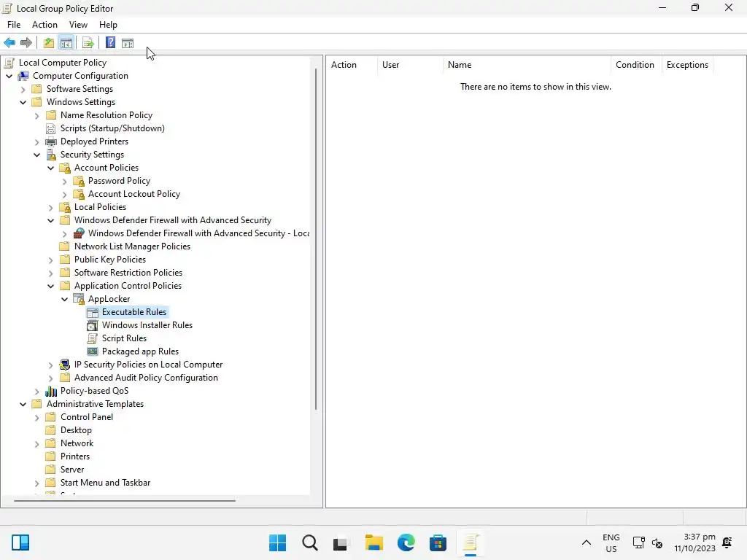747x560 pixels.
Task: Click the AppLocker node icon
Action: 79,299
